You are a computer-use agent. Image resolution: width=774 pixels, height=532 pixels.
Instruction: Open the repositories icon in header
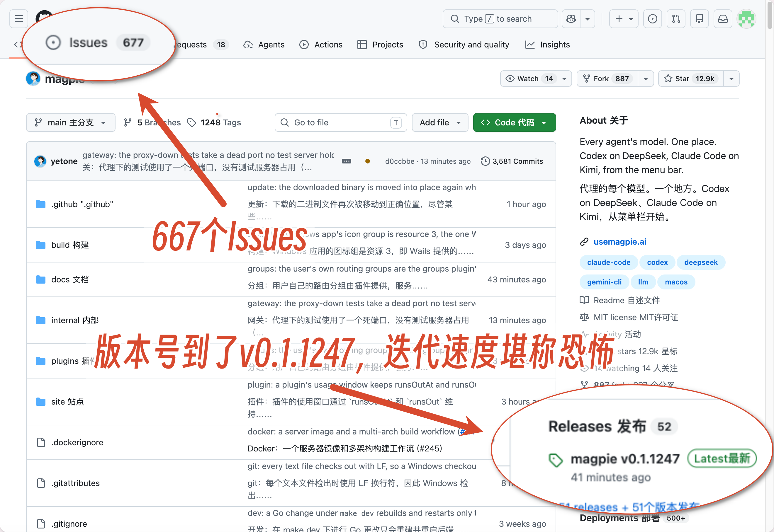[699, 19]
